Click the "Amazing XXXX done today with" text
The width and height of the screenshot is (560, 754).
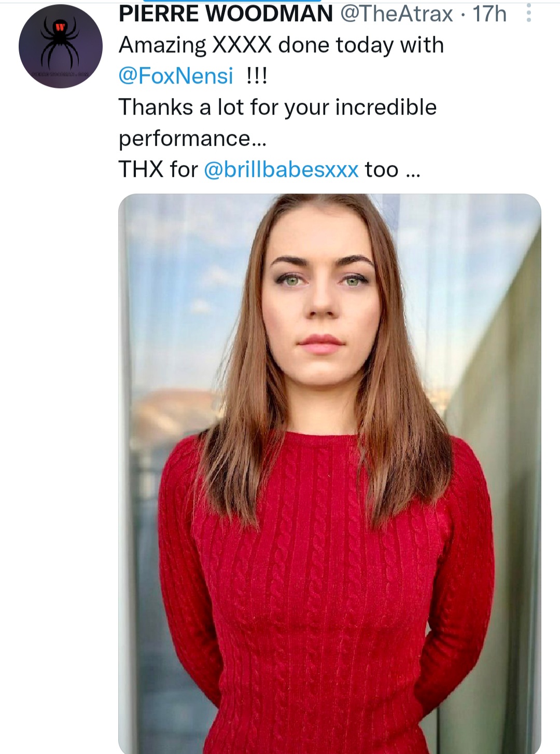click(x=281, y=45)
